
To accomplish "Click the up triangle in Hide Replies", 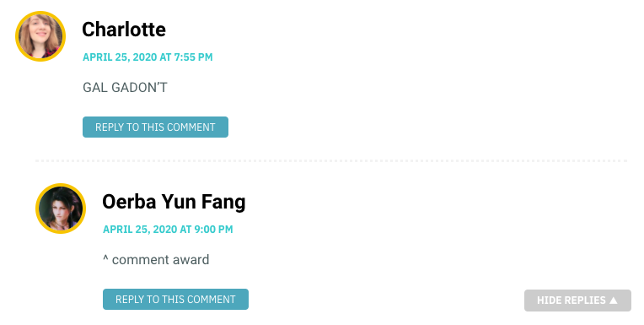I will click(x=614, y=301).
